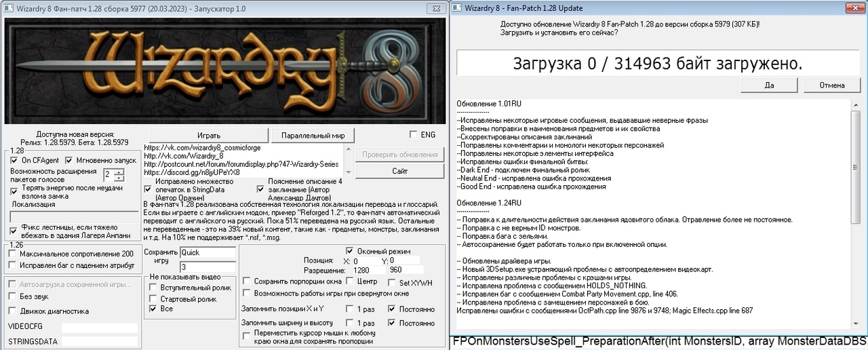
Task: Toggle the Фикс лестницы checkbox
Action: coord(15,231)
